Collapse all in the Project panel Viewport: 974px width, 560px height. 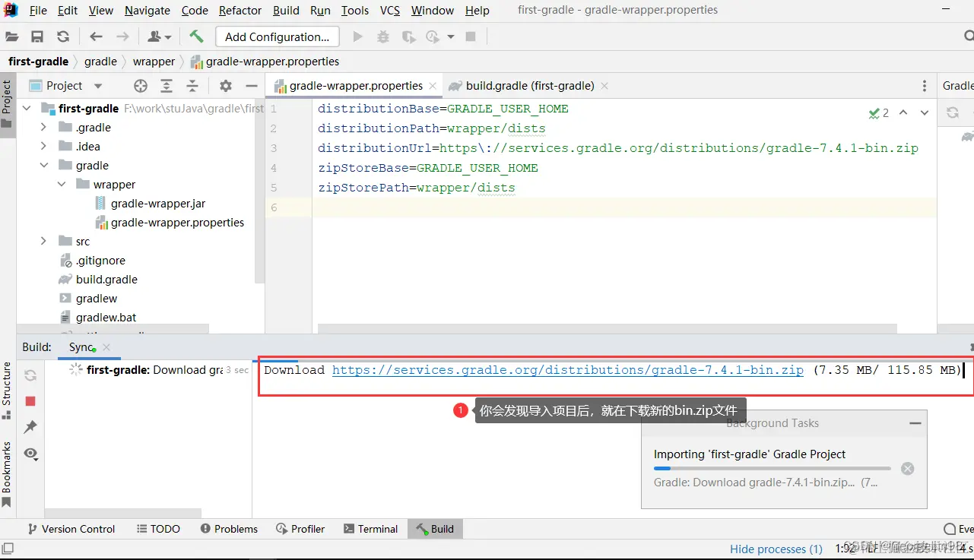[192, 86]
